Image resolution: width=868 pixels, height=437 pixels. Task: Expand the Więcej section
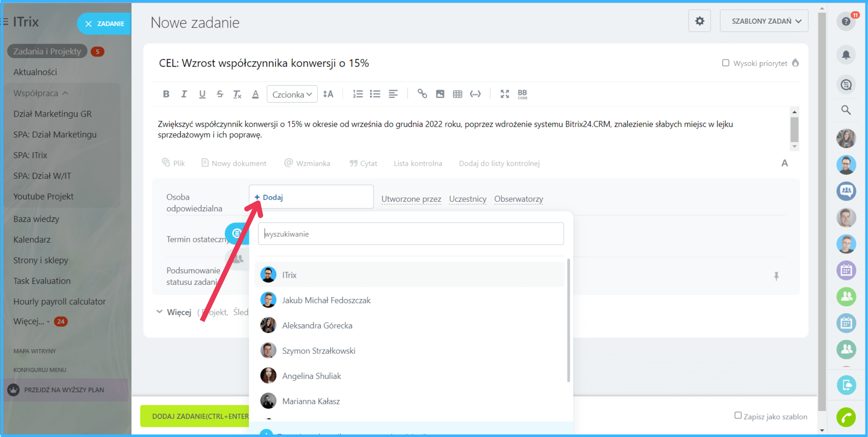pos(174,312)
